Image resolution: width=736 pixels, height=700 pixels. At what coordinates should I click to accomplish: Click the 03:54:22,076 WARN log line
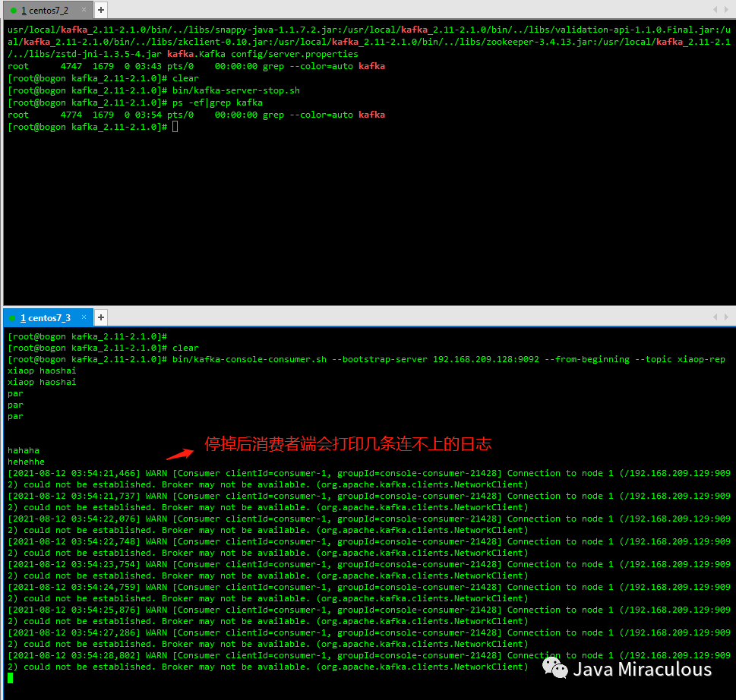[369, 525]
